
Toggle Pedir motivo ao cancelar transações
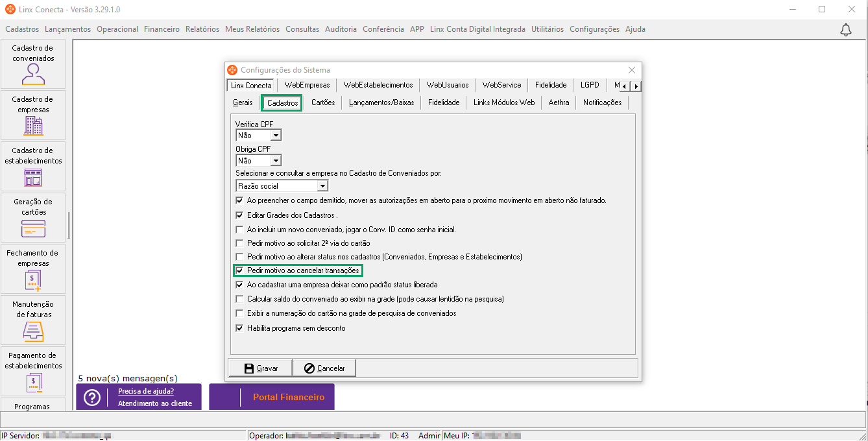click(240, 270)
